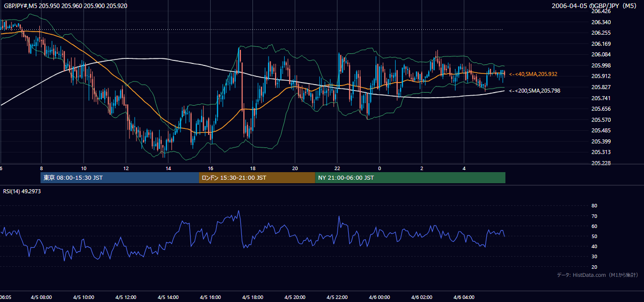Click hour marker 10 under the price chart
The height and width of the screenshot is (302, 644).
pos(83,169)
